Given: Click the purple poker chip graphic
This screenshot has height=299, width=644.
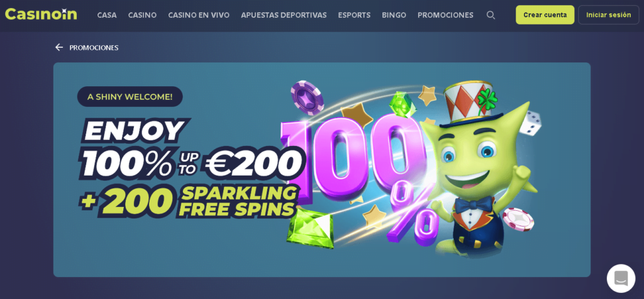Looking at the screenshot, I should [307, 97].
